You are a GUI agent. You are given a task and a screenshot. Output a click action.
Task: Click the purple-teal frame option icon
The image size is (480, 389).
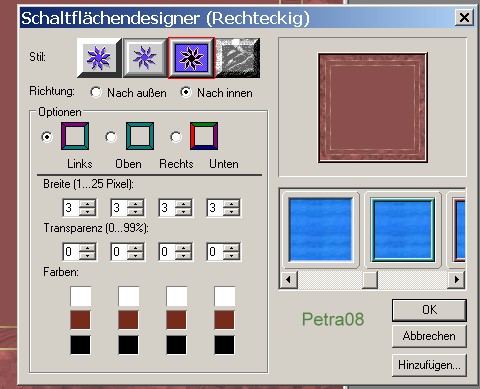pyautogui.click(x=75, y=136)
